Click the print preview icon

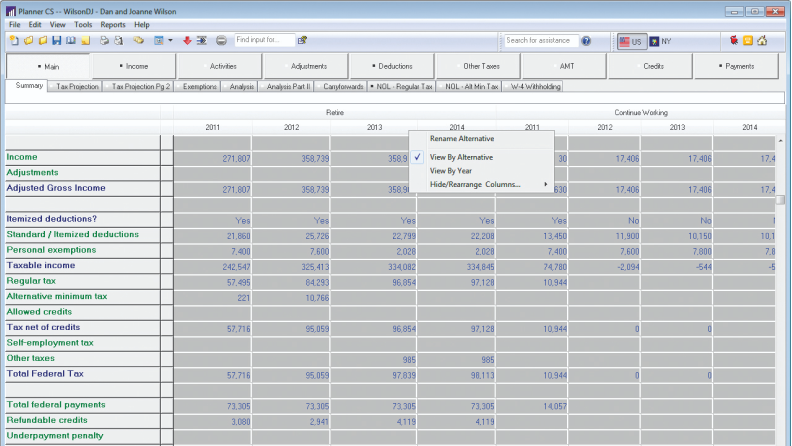point(119,40)
